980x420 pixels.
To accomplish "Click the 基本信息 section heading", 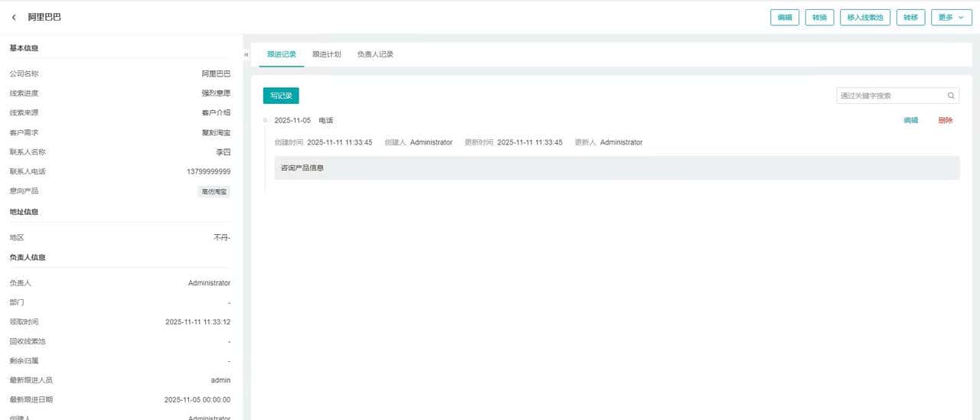I will pos(24,48).
